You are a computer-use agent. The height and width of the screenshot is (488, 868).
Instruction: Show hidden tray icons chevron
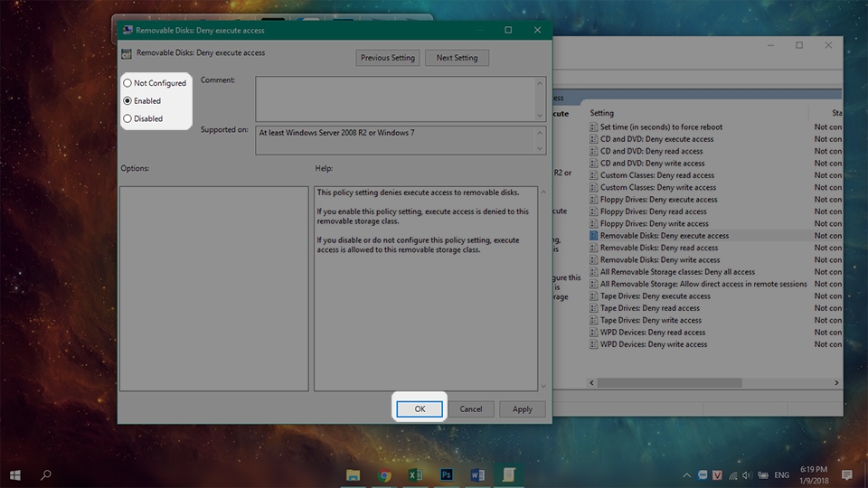[x=686, y=475]
